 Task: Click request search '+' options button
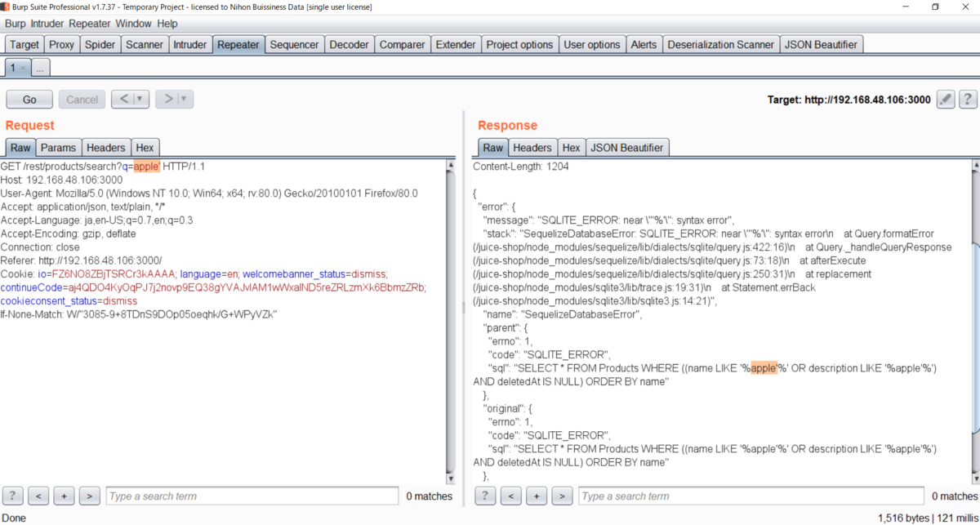pyautogui.click(x=65, y=496)
